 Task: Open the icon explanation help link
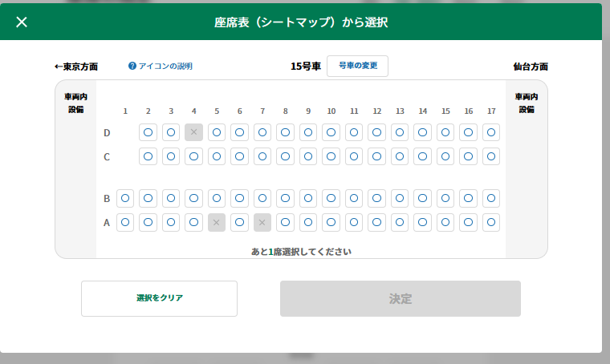click(161, 67)
